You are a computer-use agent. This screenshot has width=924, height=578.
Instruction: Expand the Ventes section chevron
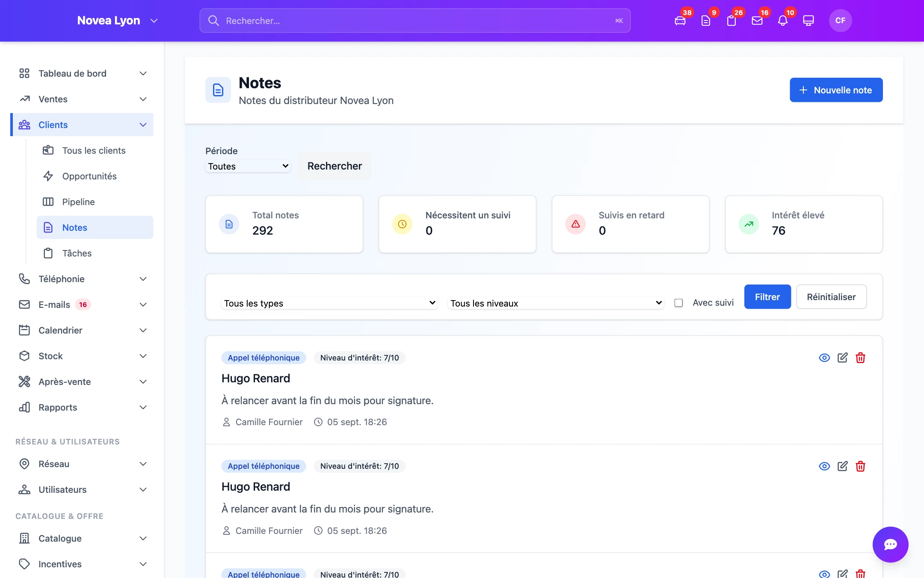tap(143, 99)
